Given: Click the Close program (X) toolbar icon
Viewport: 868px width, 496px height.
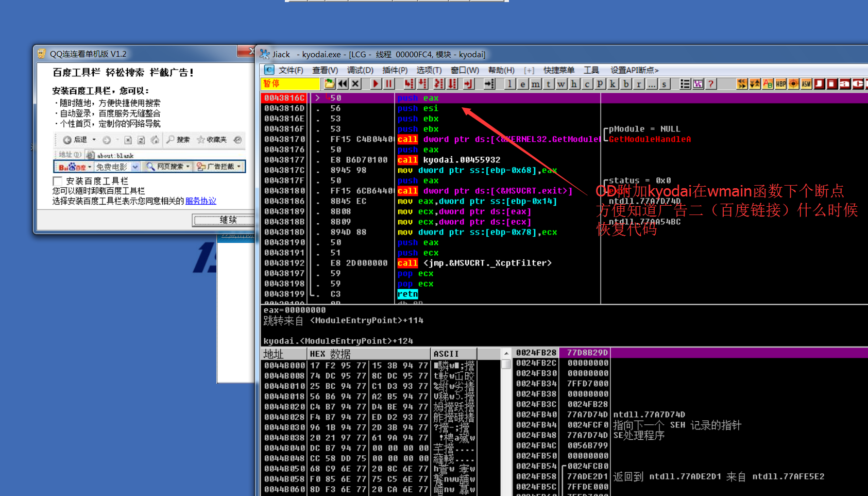Looking at the screenshot, I should pos(355,84).
